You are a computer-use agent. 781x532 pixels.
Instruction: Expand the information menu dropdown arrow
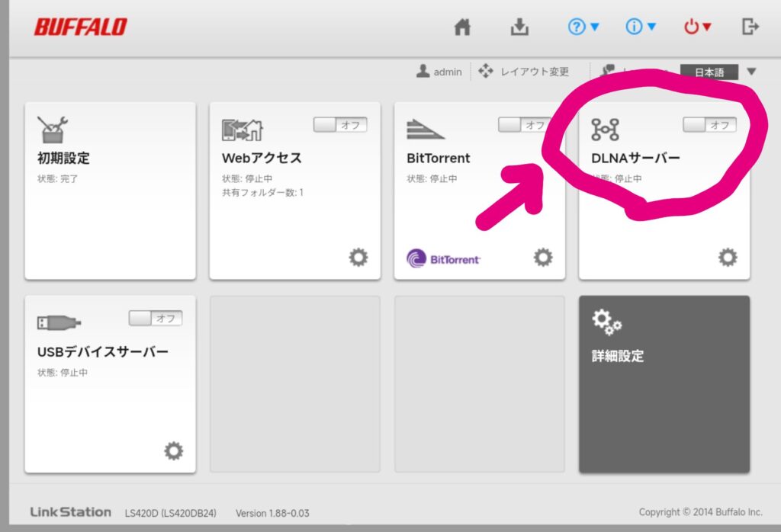click(x=651, y=27)
